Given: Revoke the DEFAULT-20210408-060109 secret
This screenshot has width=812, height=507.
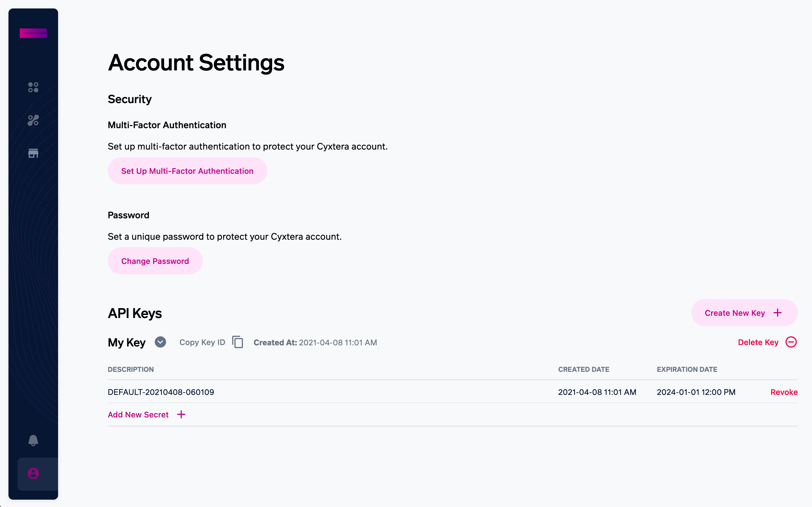Looking at the screenshot, I should 784,392.
